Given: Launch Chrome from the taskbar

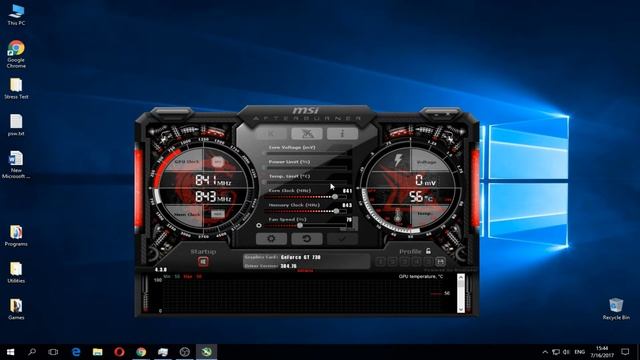Looking at the screenshot, I should click(x=141, y=351).
